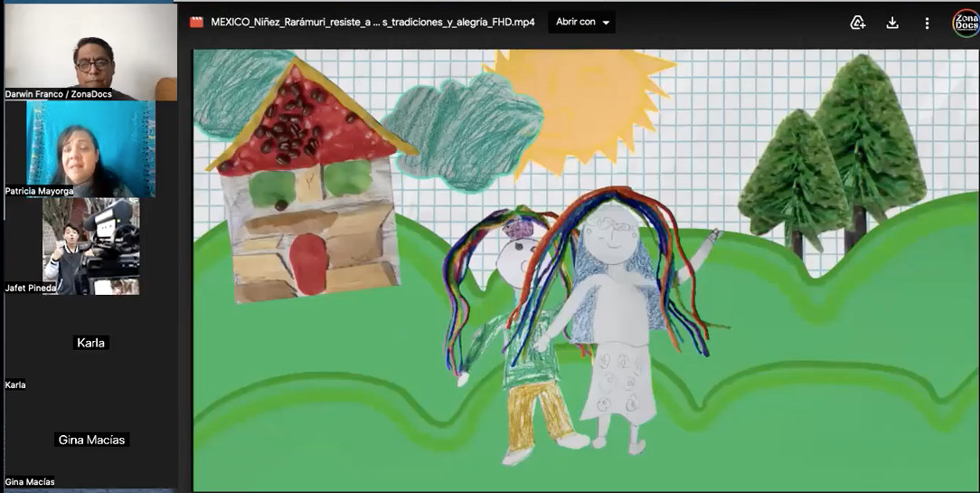Click the MEXICO_Niñez_Rarámuri video file name
This screenshot has height=493, width=980.
pos(372,23)
